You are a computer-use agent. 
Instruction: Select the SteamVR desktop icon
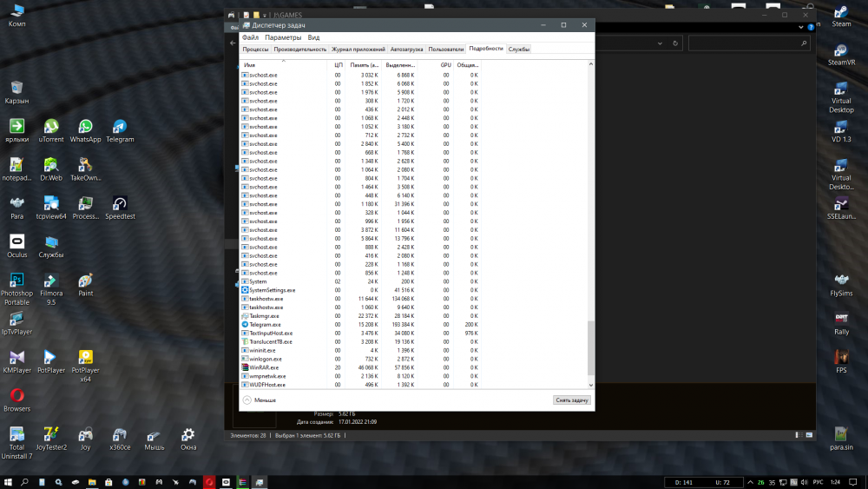(x=841, y=54)
